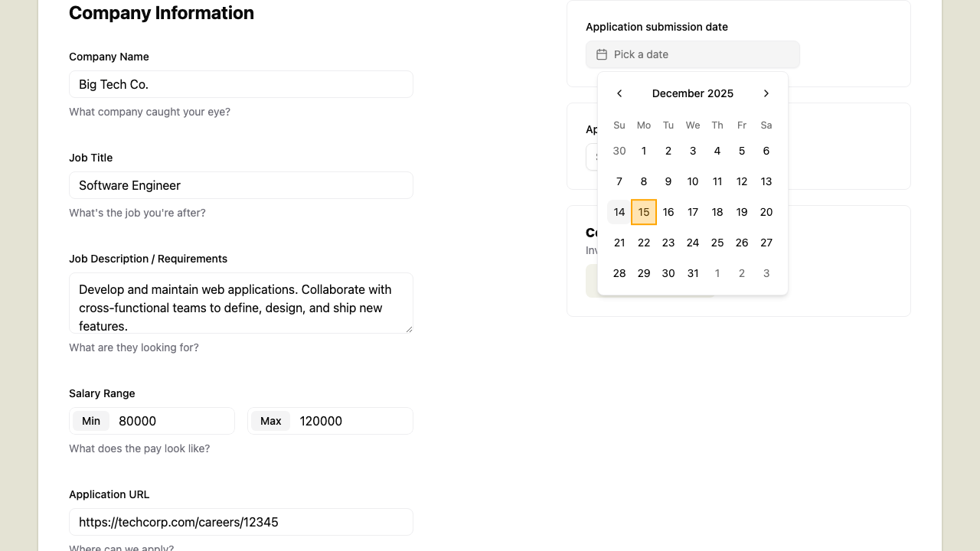Select December 25 in the calendar
The height and width of the screenshot is (551, 980).
[x=717, y=243]
